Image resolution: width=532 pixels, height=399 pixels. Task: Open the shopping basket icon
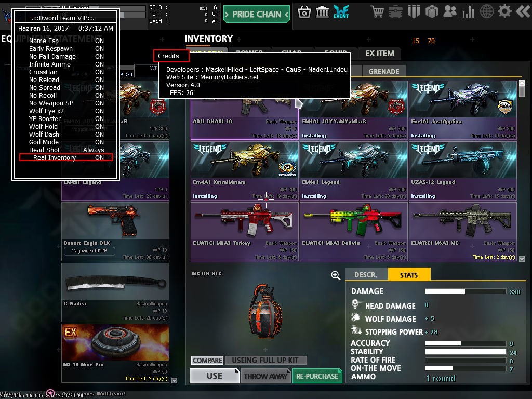pyautogui.click(x=304, y=12)
